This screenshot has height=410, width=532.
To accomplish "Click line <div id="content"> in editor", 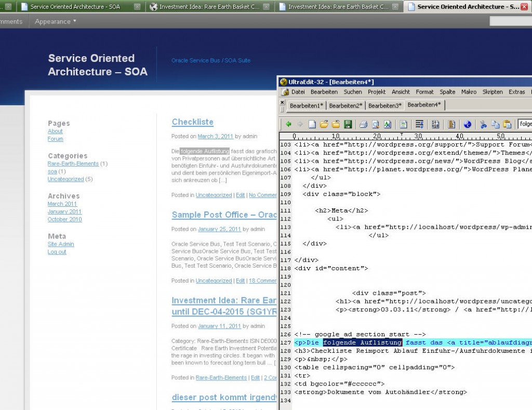I will [x=331, y=268].
